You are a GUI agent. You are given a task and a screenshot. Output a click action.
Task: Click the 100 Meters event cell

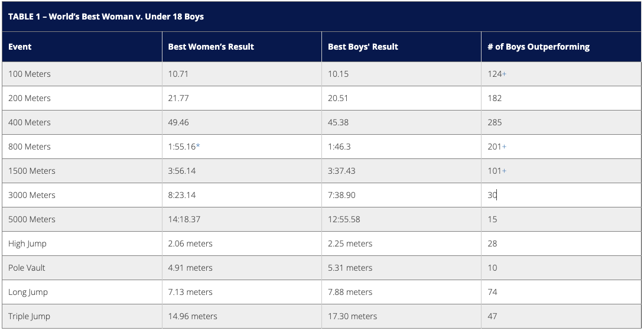tap(30, 74)
